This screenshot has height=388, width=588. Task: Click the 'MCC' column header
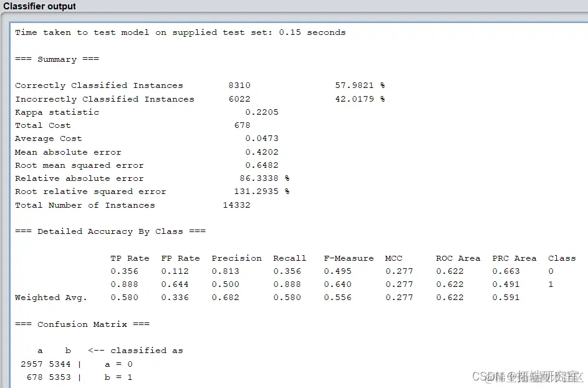393,258
